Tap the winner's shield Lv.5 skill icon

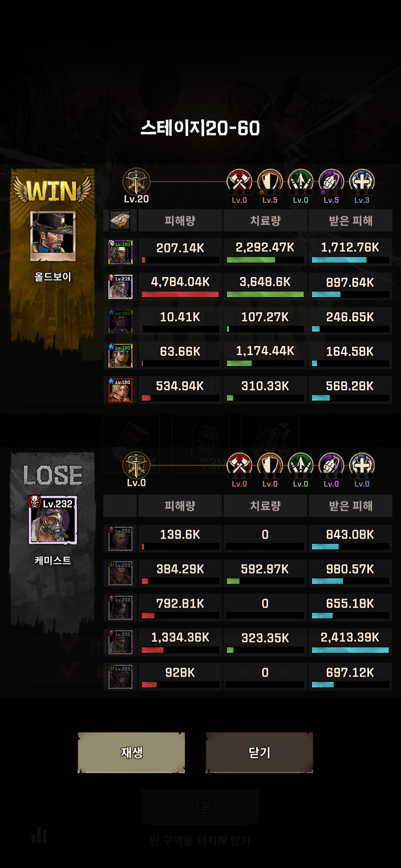coord(270,182)
